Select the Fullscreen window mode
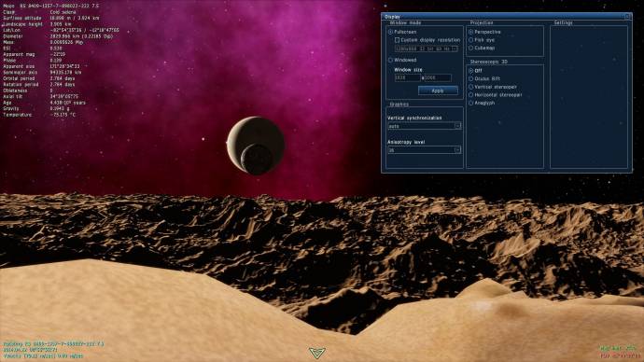The width and height of the screenshot is (644, 362). pos(390,32)
